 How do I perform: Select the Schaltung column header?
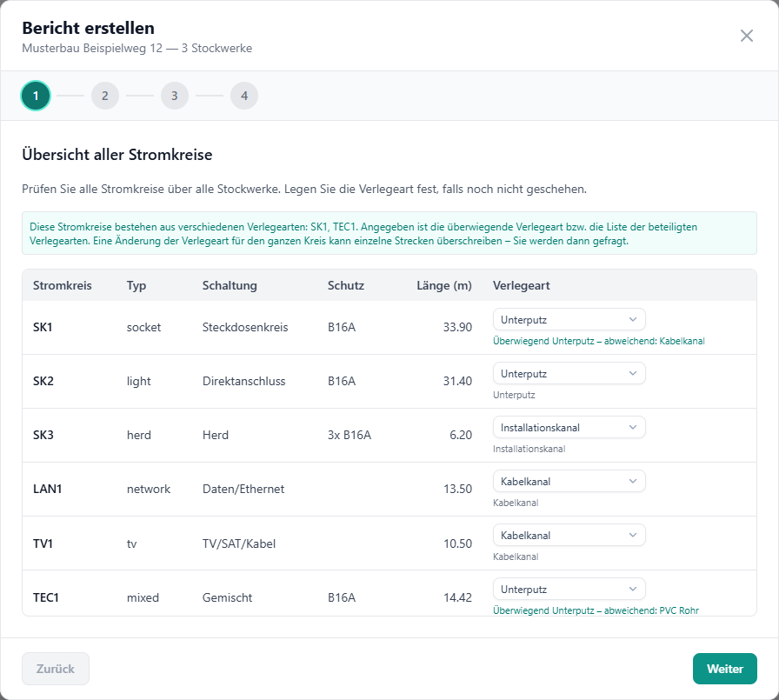(230, 286)
